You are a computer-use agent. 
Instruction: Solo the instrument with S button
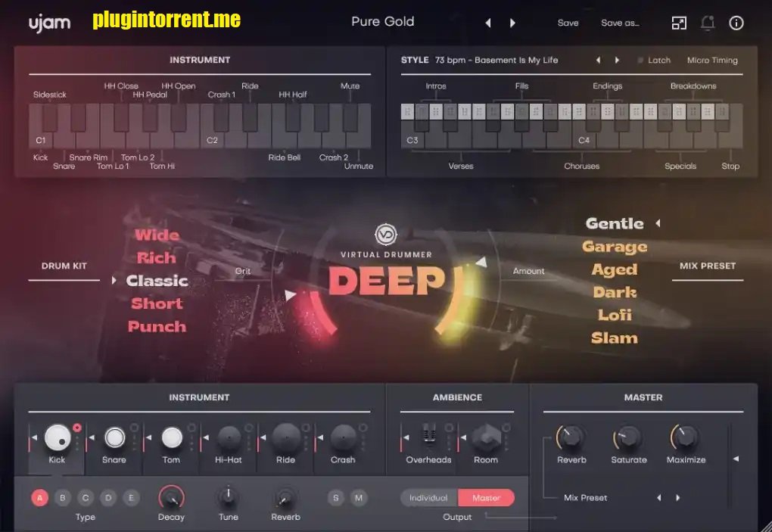336,497
